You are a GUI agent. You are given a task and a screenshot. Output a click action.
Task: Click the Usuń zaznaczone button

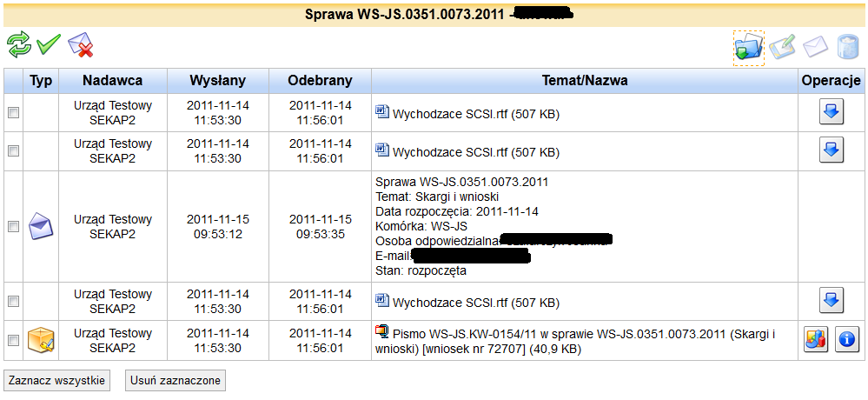coord(176,381)
